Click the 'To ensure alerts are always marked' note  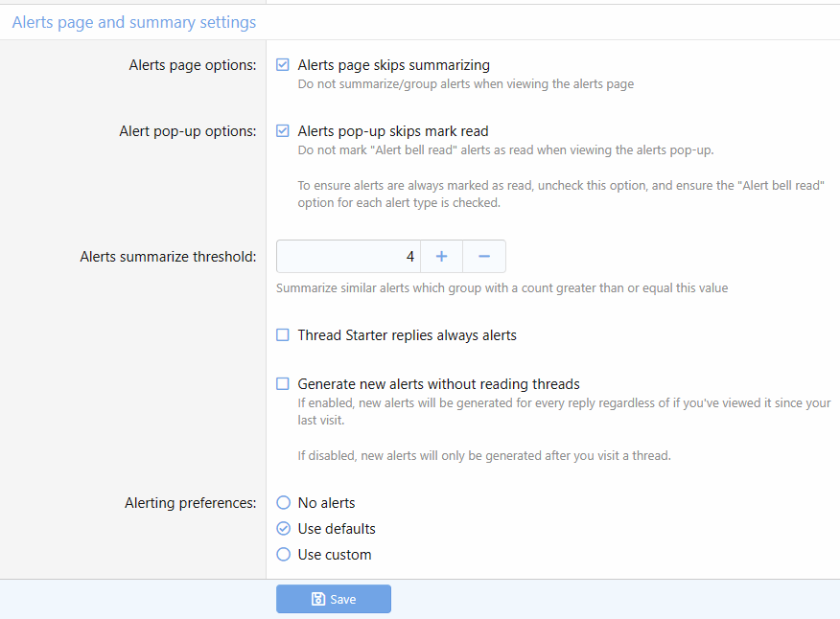pos(561,184)
